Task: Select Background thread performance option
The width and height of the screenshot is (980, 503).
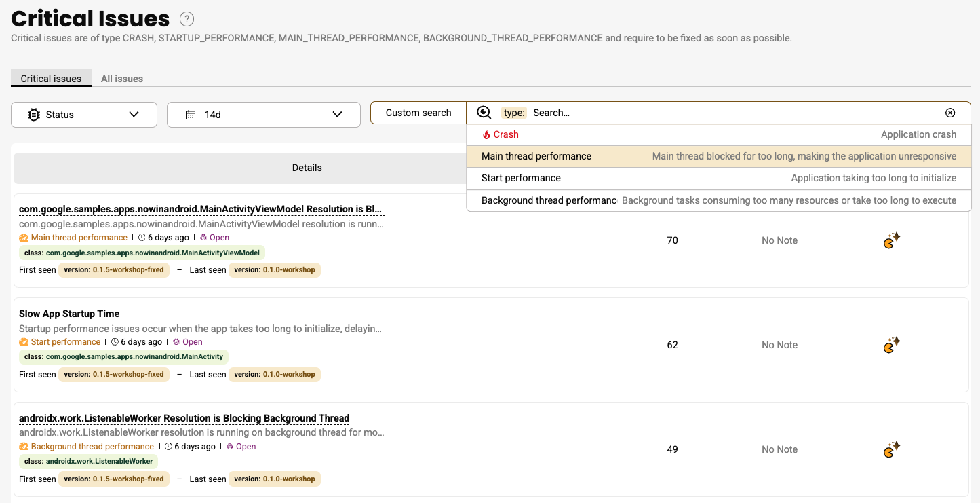Action: pos(549,200)
